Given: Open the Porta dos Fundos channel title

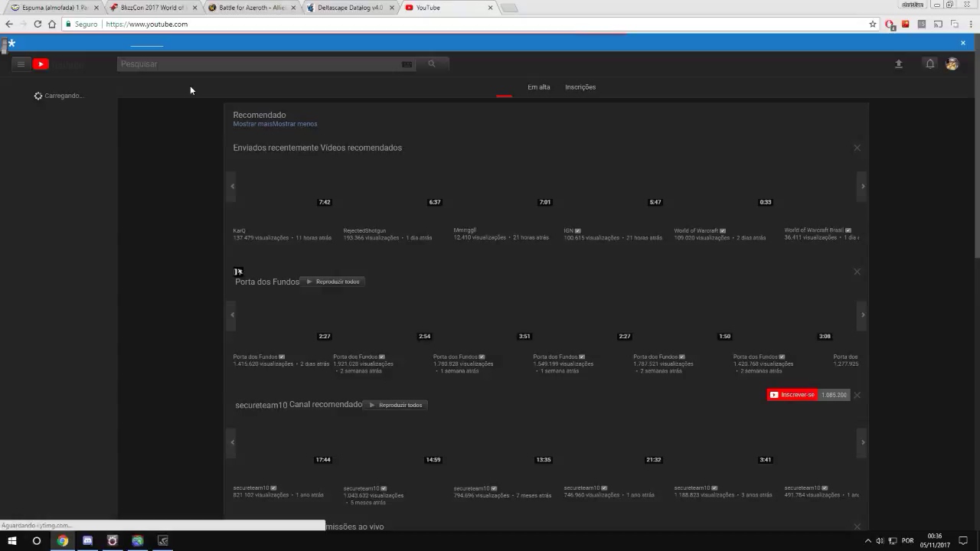Looking at the screenshot, I should [x=267, y=282].
